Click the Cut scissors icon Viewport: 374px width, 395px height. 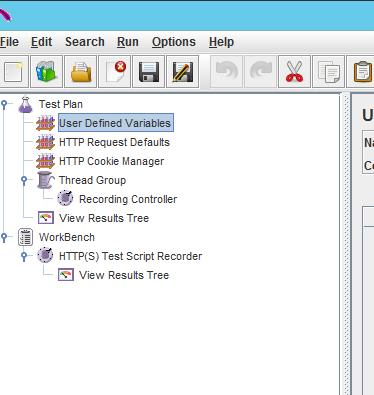pos(295,72)
